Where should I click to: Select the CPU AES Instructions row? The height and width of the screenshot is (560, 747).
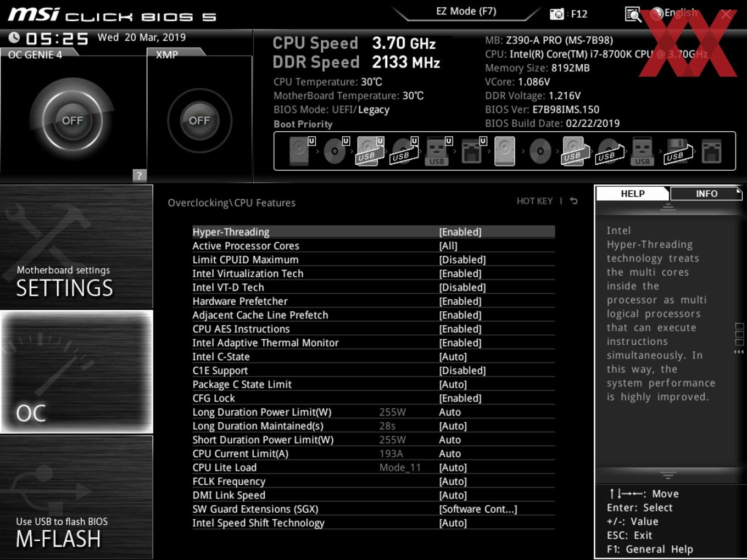(x=374, y=328)
